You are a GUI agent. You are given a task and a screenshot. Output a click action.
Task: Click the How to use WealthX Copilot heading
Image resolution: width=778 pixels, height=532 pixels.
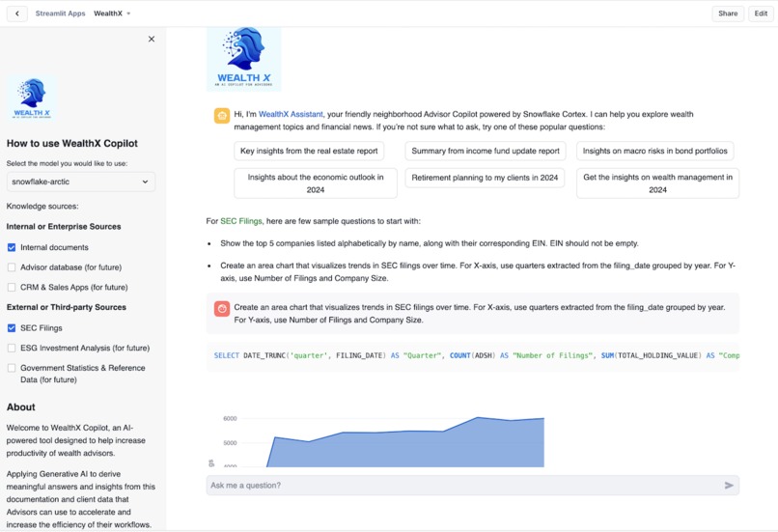[x=72, y=144]
